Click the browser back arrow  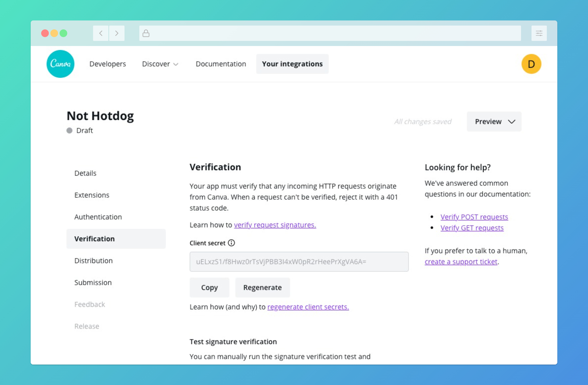coord(101,33)
